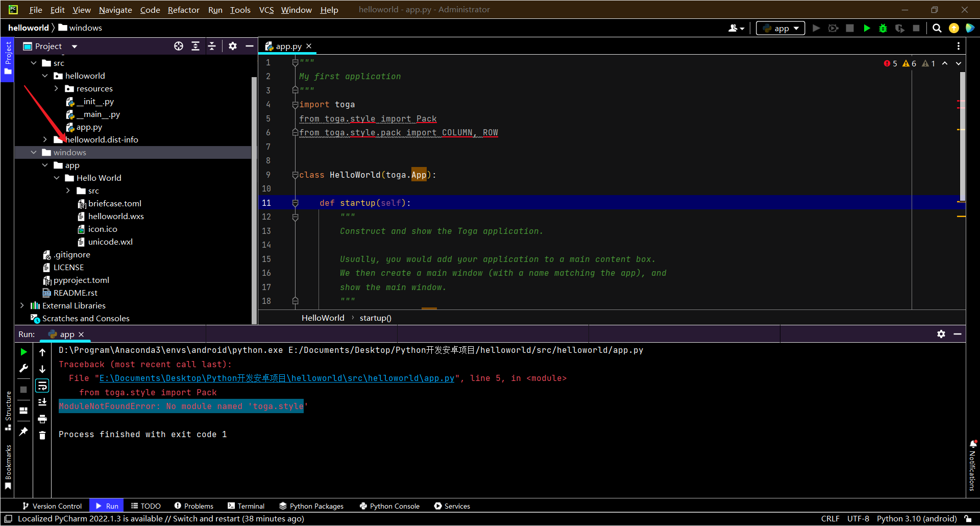Click the green Debug bug icon
The height and width of the screenshot is (526, 980).
click(x=883, y=28)
